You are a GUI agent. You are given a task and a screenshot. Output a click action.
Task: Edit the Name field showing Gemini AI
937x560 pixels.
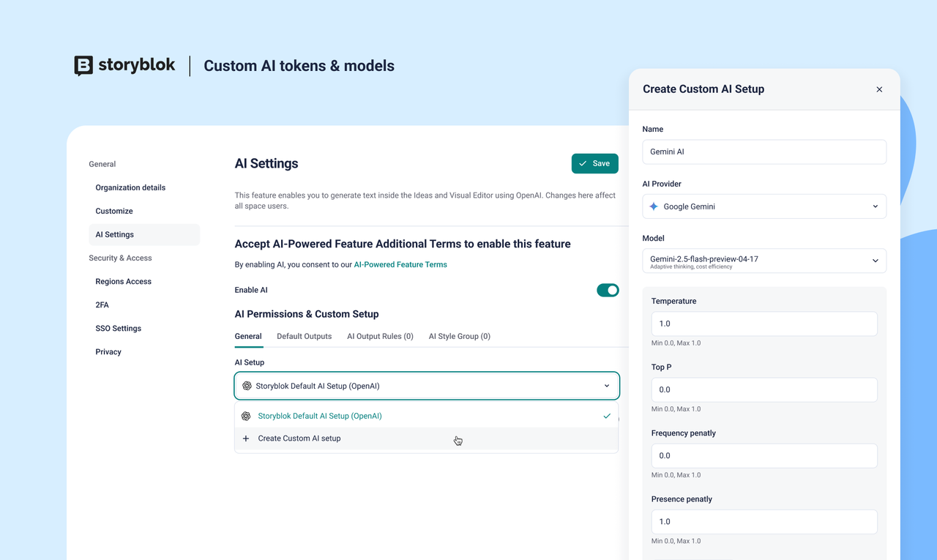point(764,152)
